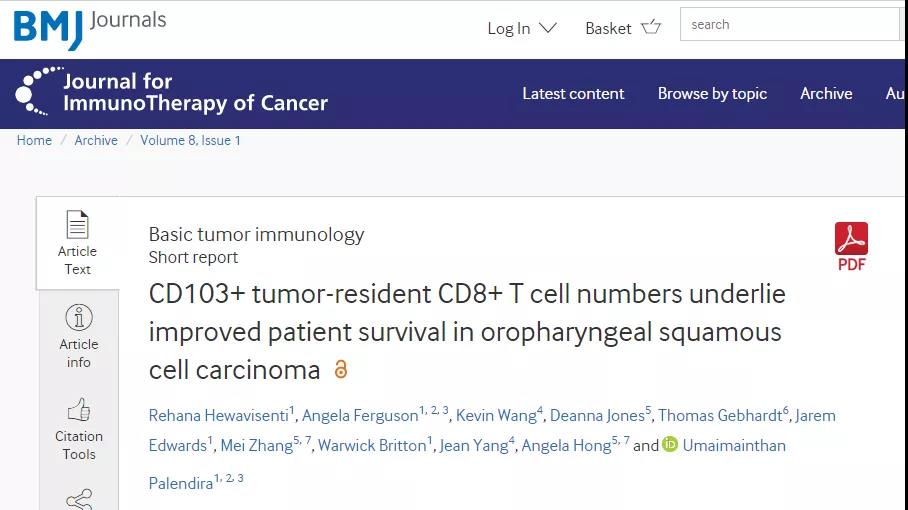This screenshot has width=908, height=510.
Task: Click the Journal for ImmunoTherapy of Cancer logo
Action: coord(171,93)
